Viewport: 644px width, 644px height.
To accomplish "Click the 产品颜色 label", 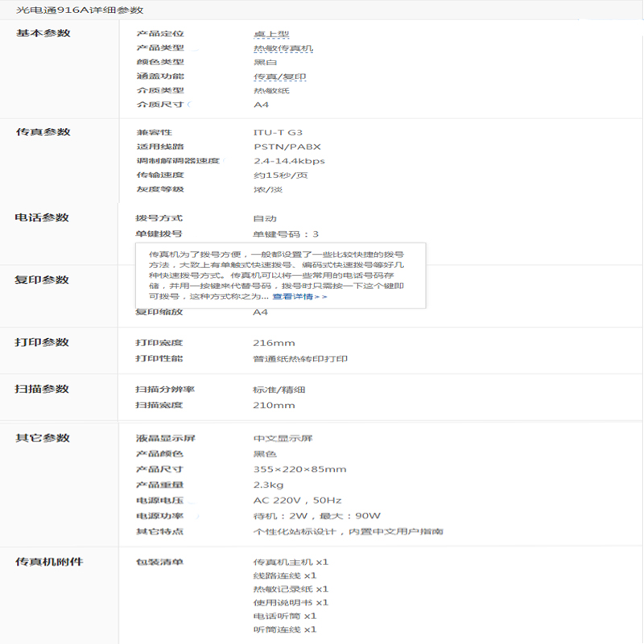I will (159, 454).
